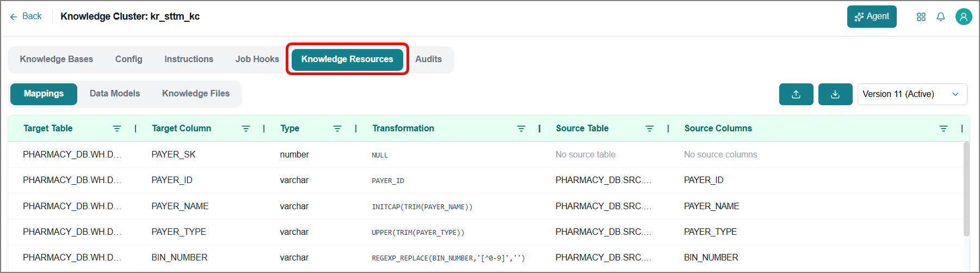This screenshot has height=273, width=980.
Task: Click the table vertical scrollbar
Action: pos(966,189)
